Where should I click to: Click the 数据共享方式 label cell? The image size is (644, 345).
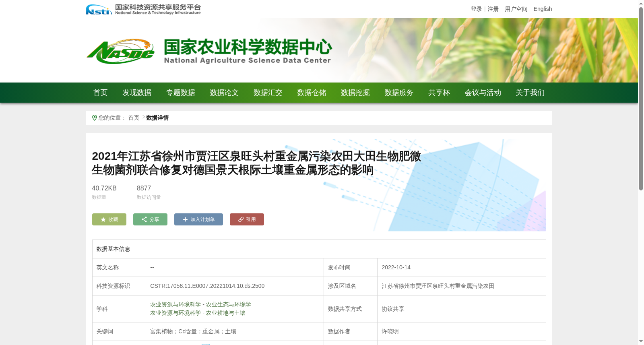(351, 309)
